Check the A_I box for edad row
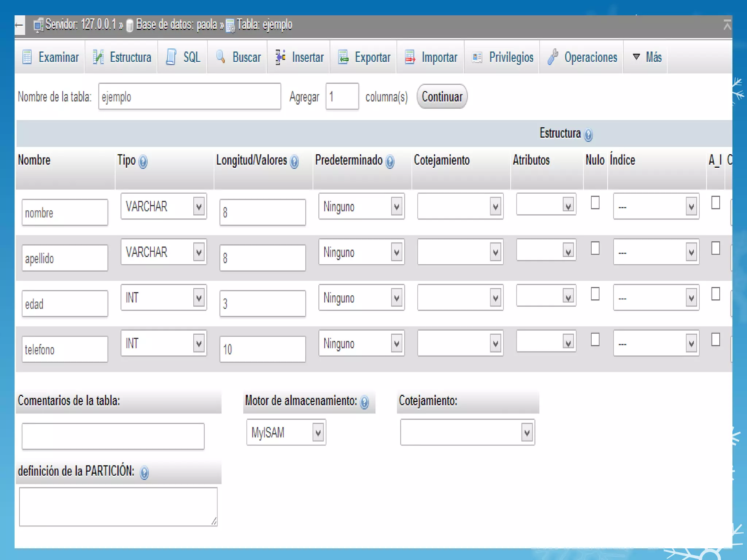This screenshot has width=747, height=560. pos(715,294)
